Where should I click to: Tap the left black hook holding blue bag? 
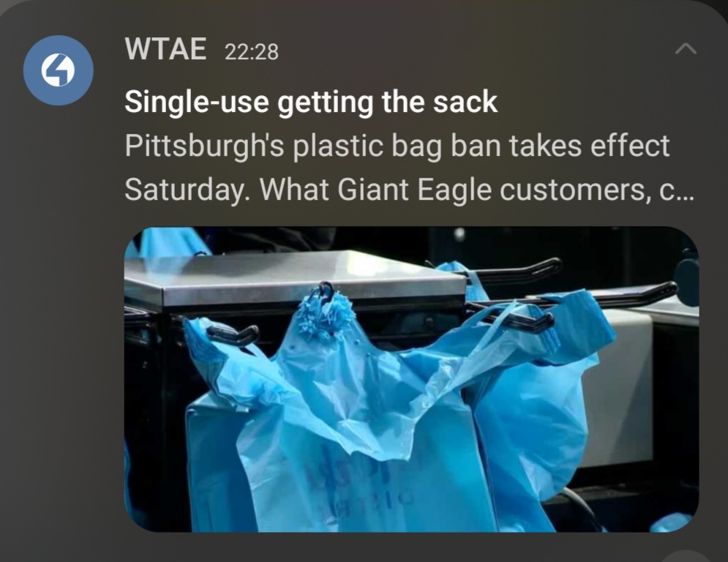[x=232, y=334]
